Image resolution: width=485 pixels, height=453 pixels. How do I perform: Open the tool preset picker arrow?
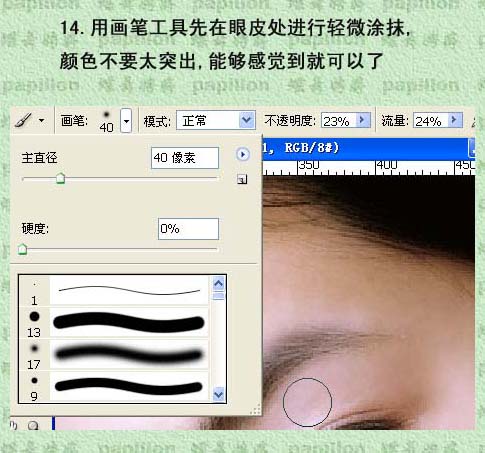pyautogui.click(x=42, y=120)
